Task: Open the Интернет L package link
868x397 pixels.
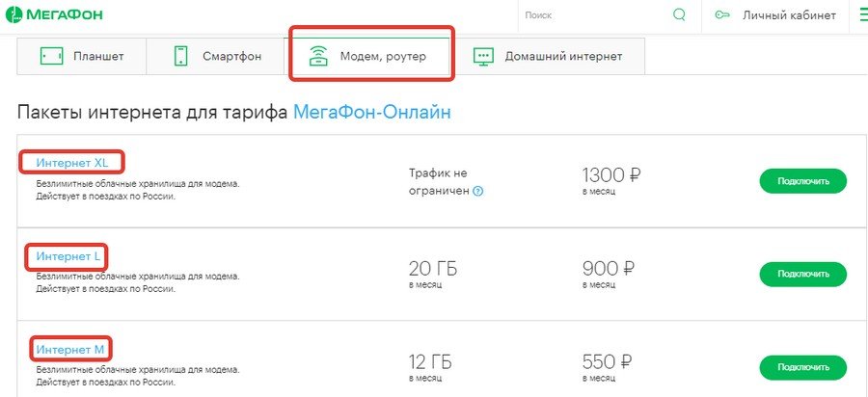Action: [x=68, y=256]
